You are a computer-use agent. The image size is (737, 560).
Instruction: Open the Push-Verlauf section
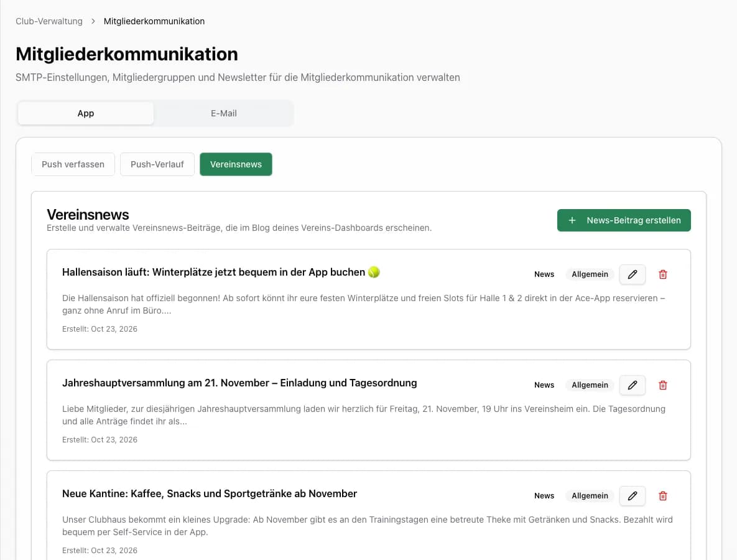point(157,164)
